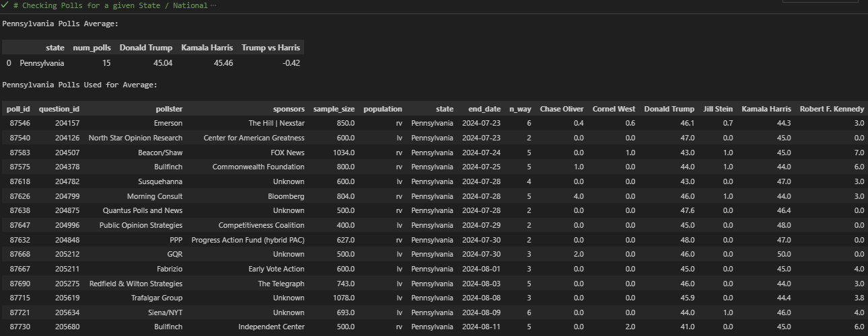Expand the collapsed code ellipsis after 'National'
The width and height of the screenshot is (868, 336).
click(213, 5)
